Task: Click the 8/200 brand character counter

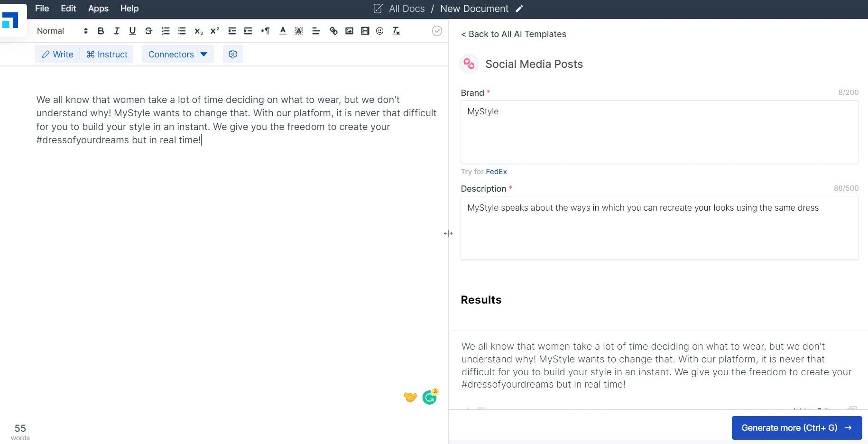Action: [848, 92]
